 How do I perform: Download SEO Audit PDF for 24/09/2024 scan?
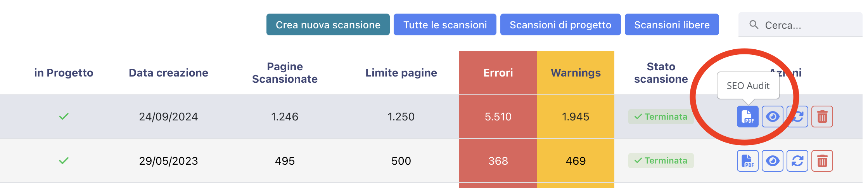(x=747, y=117)
